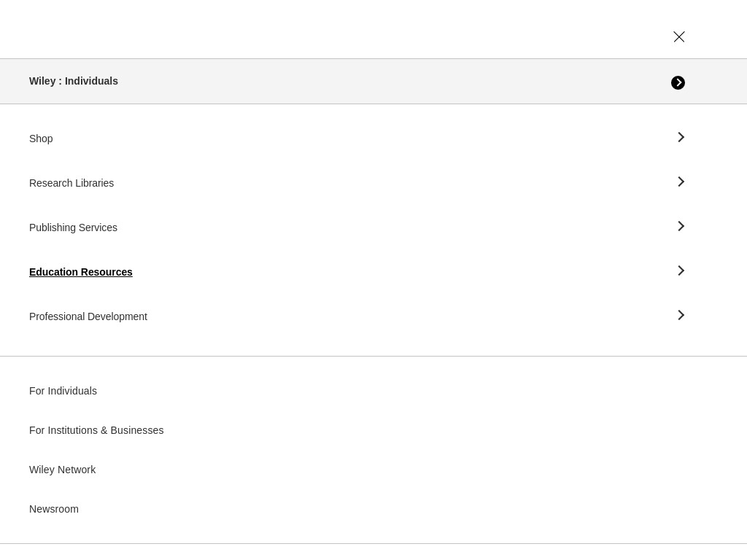This screenshot has width=747, height=560.
Task: Expand Research Libraries via its chevron
Action: click(x=681, y=182)
